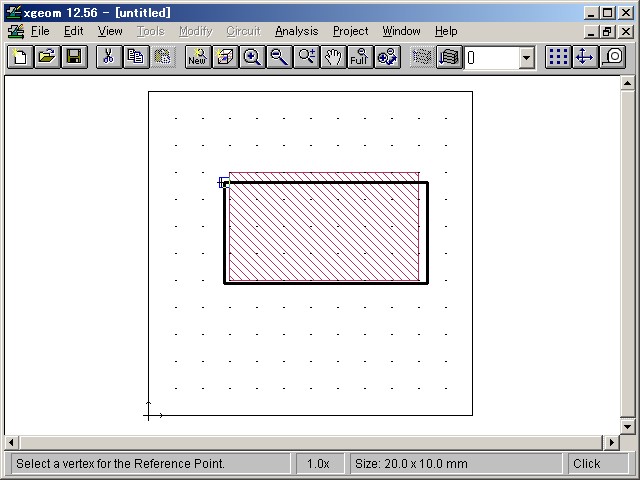
Task: Open the View menu
Action: tap(110, 31)
